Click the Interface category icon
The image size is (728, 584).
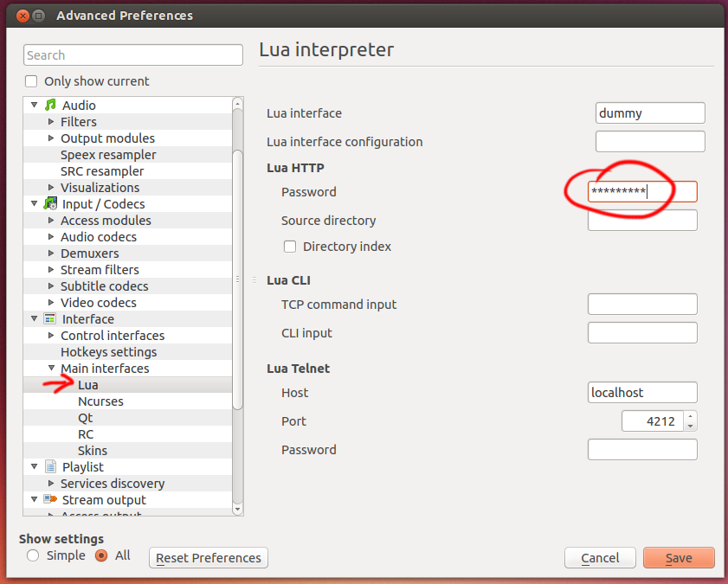(x=50, y=319)
